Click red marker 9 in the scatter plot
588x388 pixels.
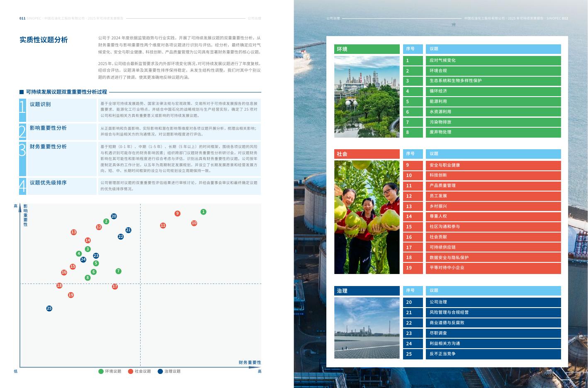[177, 213]
